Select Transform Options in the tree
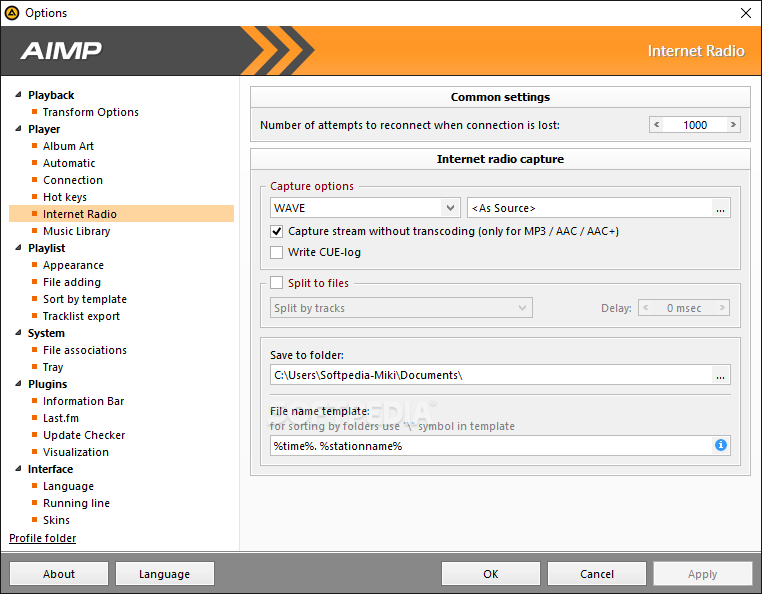Image resolution: width=762 pixels, height=594 pixels. coord(90,112)
